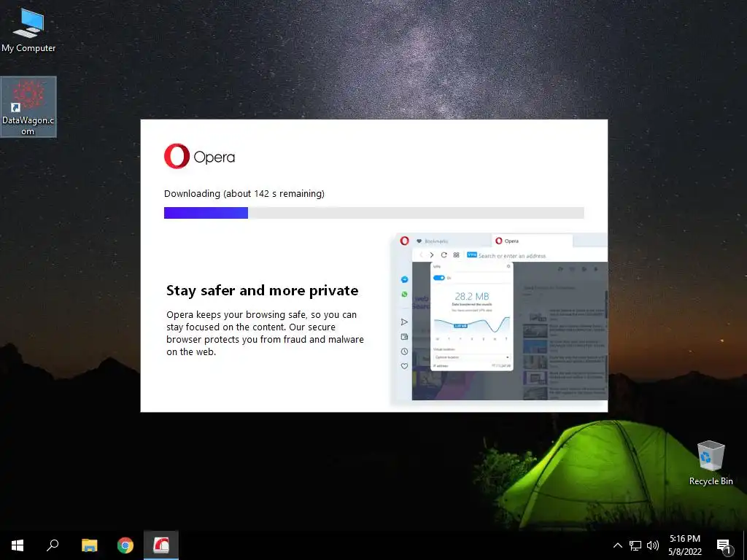Click the Opera browser preview image

click(x=499, y=316)
